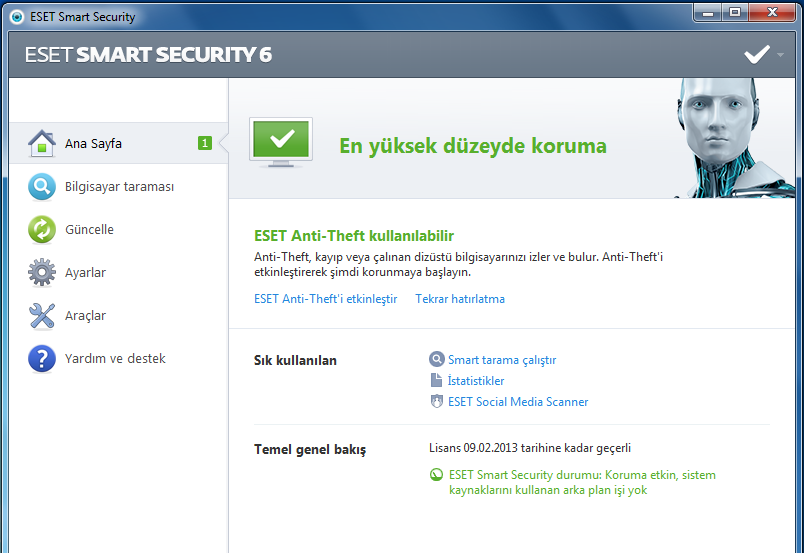Open the Ana Sayfa section

[118, 143]
